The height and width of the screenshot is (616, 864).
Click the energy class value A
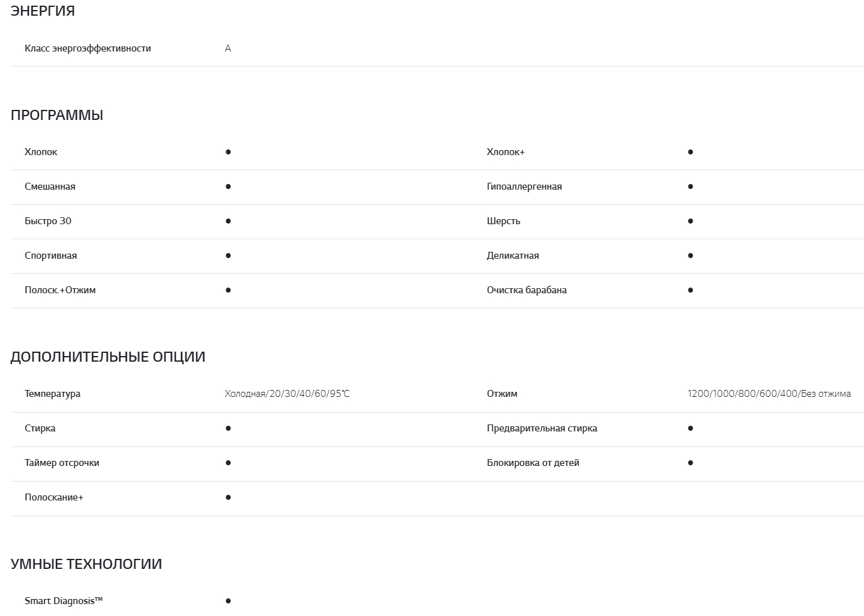tap(227, 48)
